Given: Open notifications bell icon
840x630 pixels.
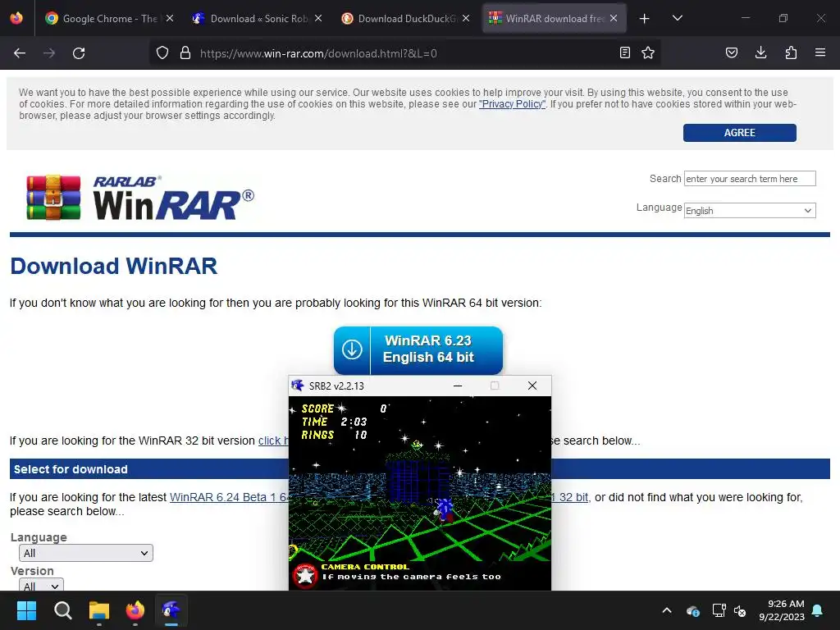Looking at the screenshot, I should click(x=818, y=610).
